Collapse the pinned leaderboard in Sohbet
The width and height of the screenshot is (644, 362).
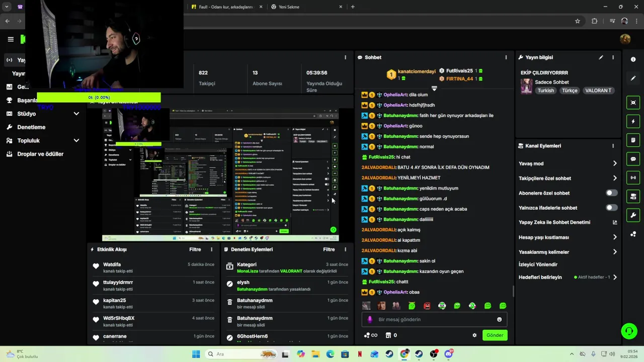pyautogui.click(x=434, y=88)
